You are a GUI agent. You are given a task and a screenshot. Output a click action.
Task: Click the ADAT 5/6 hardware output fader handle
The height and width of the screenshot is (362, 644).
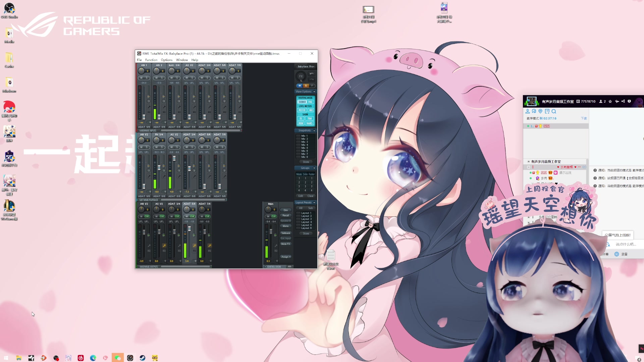click(189, 229)
